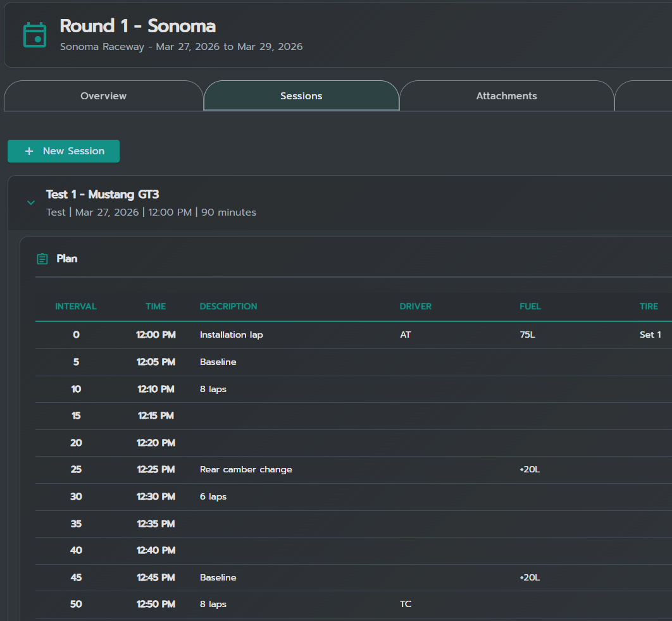Click the TC driver cell
The width and height of the screenshot is (672, 621).
point(406,604)
